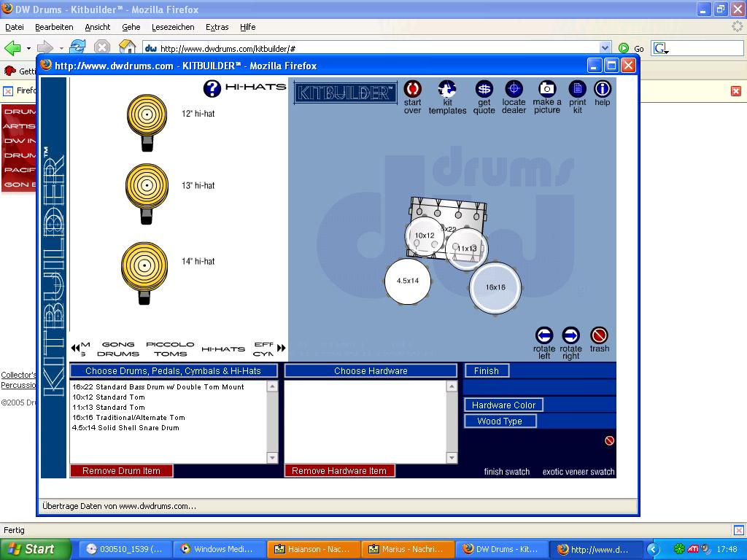Viewport: 747px width, 560px height.
Task: Select the Hi-Hats category
Action: 223,349
